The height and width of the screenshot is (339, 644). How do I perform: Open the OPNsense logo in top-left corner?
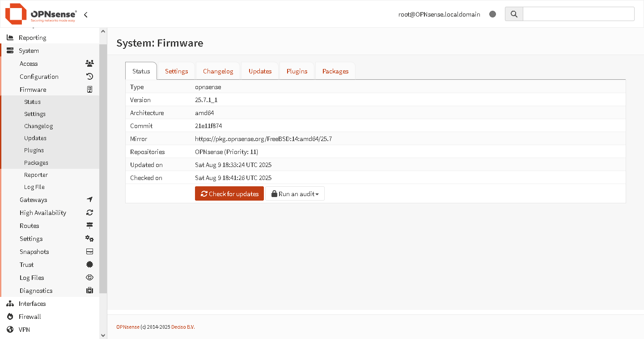tap(16, 14)
